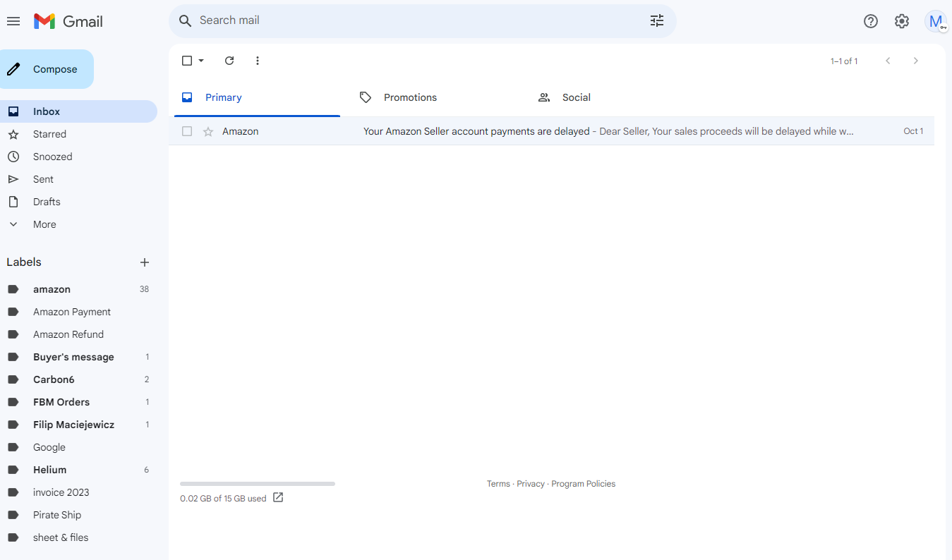Image resolution: width=952 pixels, height=560 pixels.
Task: Click the Snoozed clock icon
Action: [13, 157]
